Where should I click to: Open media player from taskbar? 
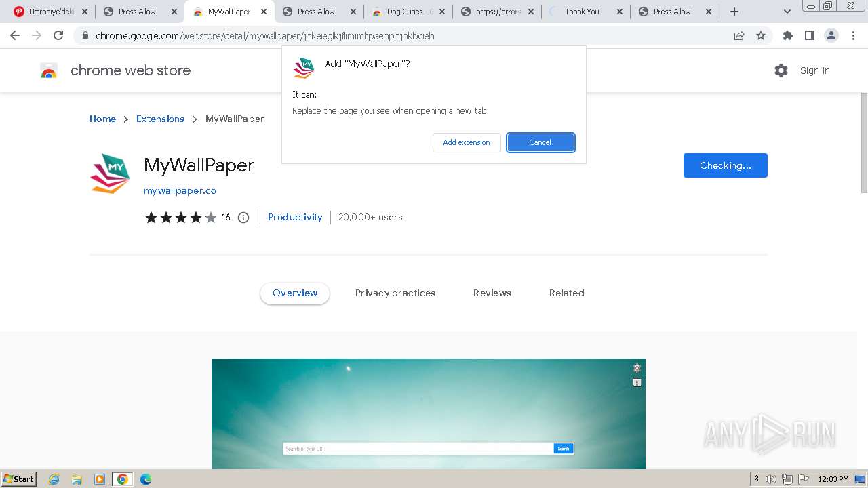(x=100, y=479)
